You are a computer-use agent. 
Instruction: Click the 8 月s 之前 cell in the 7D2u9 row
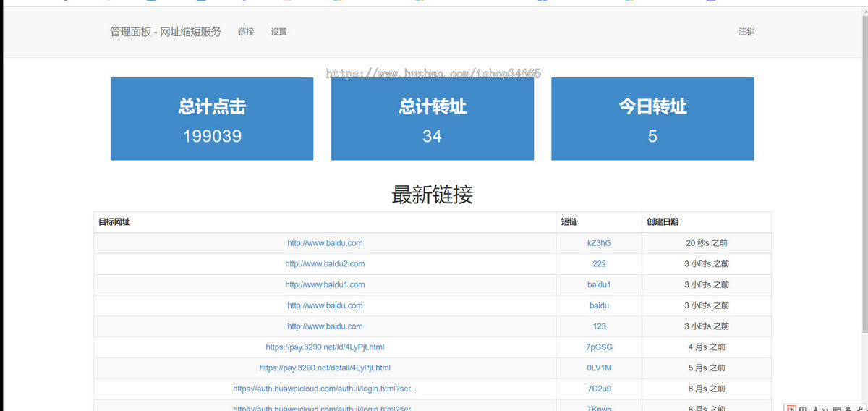tap(707, 389)
